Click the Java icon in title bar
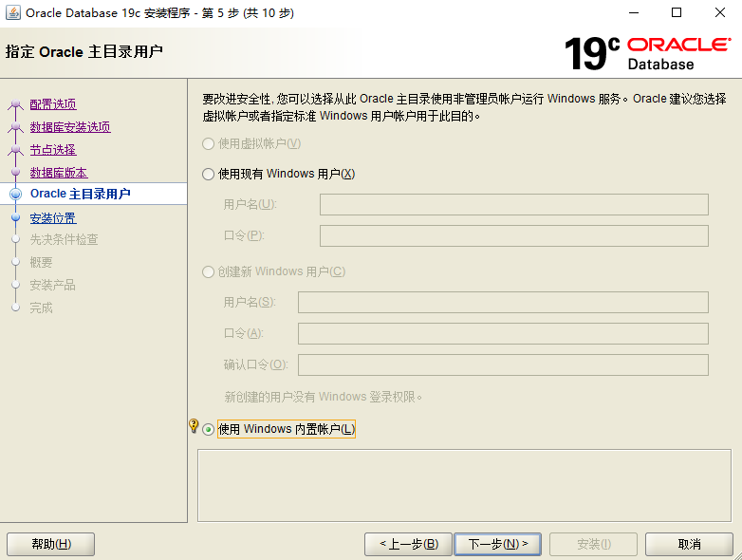The height and width of the screenshot is (560, 742). 13,13
